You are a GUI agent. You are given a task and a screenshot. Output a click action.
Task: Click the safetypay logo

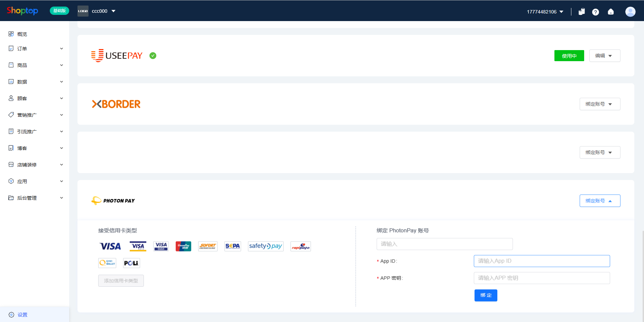[x=266, y=246]
